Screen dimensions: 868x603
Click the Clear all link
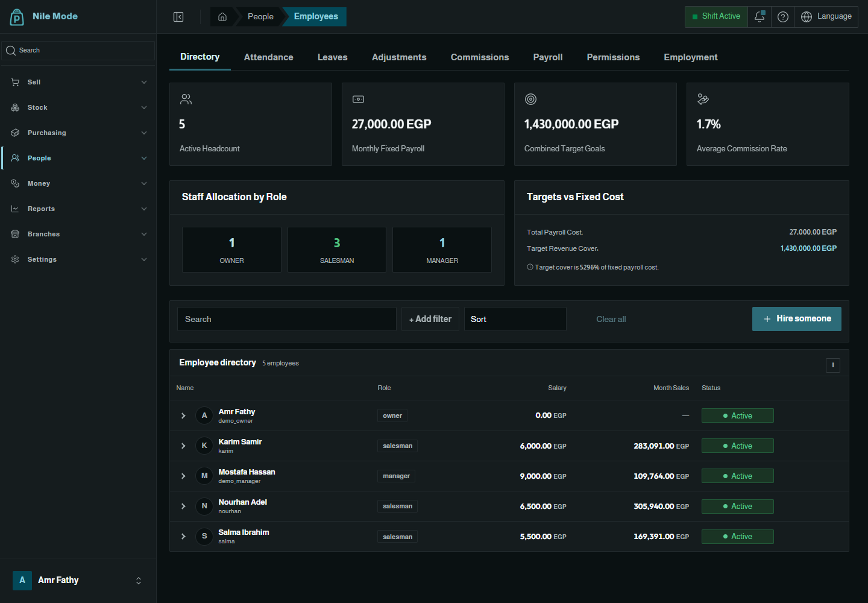[x=611, y=319]
